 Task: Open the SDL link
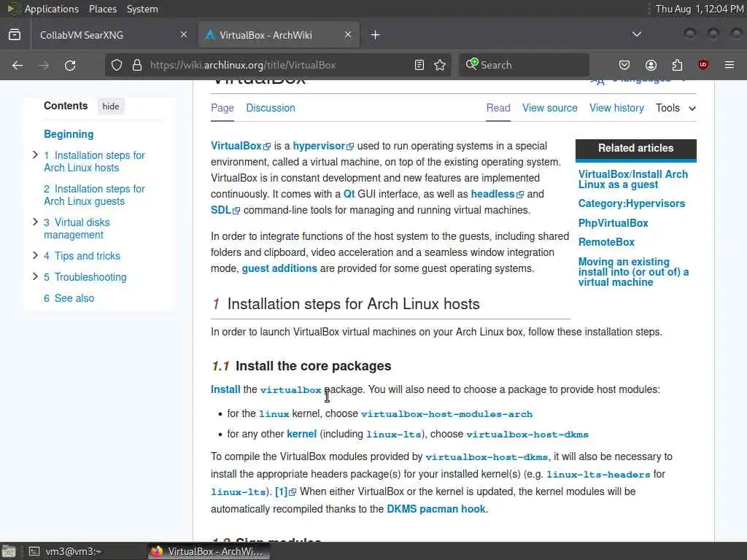[225, 211]
